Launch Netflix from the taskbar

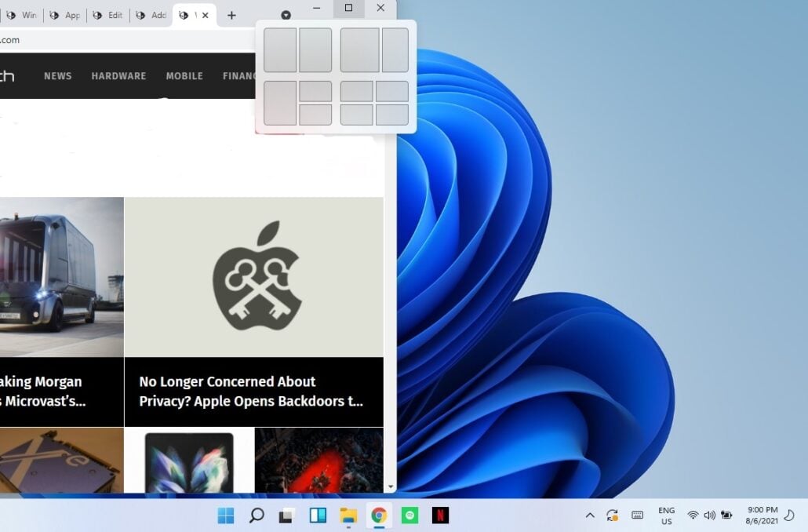point(441,516)
